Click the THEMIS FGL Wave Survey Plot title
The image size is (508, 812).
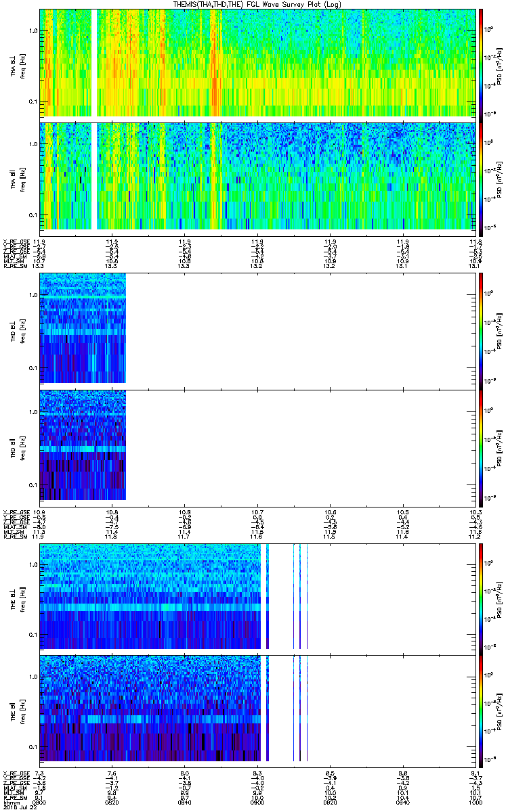[x=257, y=4]
